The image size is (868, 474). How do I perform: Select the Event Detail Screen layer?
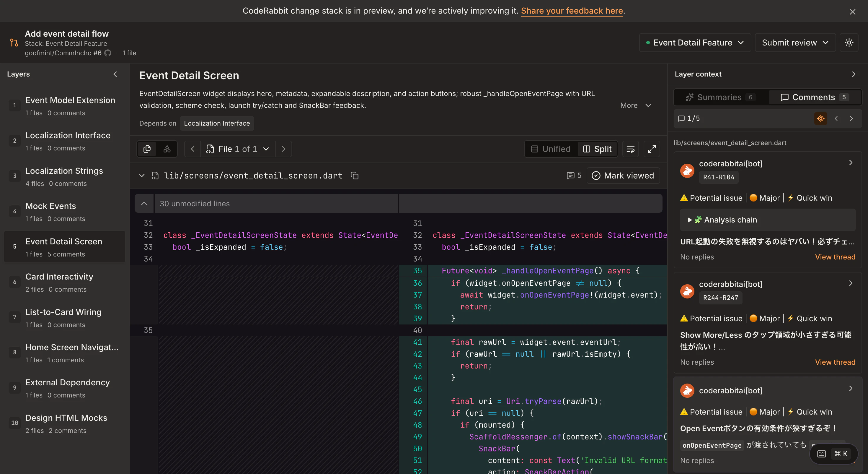point(65,247)
